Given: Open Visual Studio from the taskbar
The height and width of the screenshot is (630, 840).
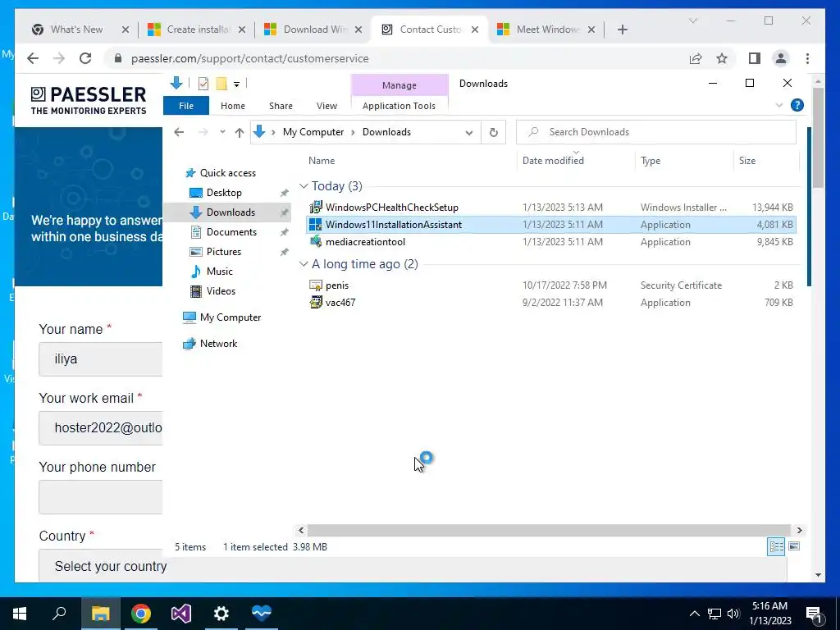Looking at the screenshot, I should [181, 614].
